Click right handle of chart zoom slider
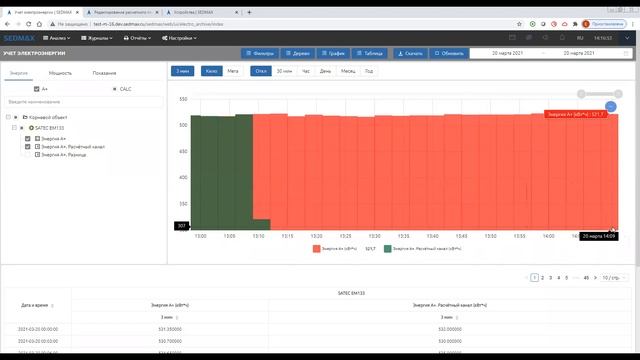Viewport: 640px width, 360px height. 618,94
